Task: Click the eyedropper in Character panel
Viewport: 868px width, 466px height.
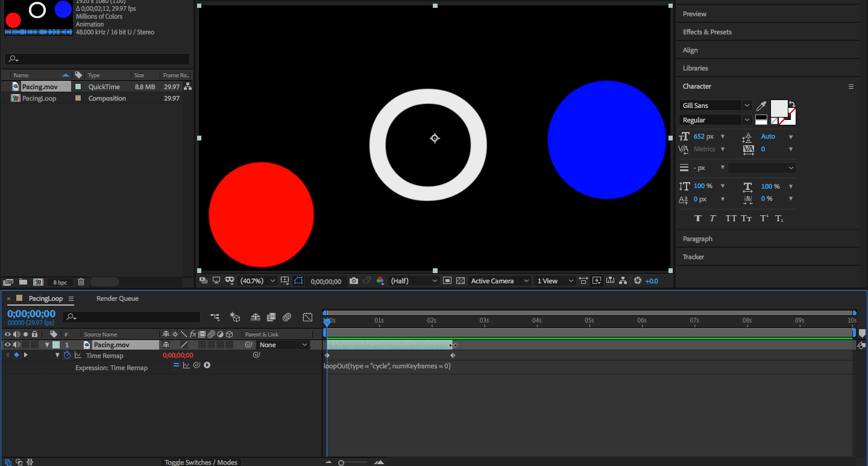Action: coord(761,106)
